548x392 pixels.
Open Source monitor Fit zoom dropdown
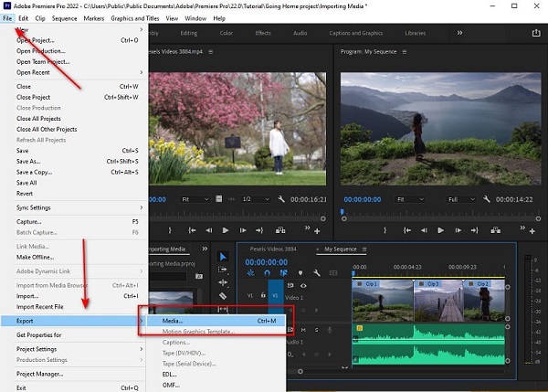pos(195,199)
